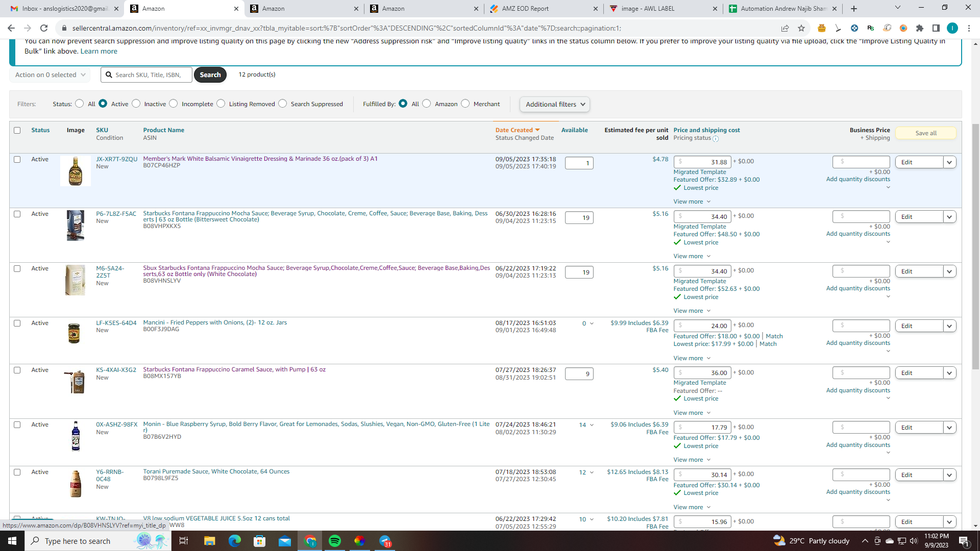Switch to the AMZ EOD Report tab
Screen dimensions: 980x551
pos(545,9)
